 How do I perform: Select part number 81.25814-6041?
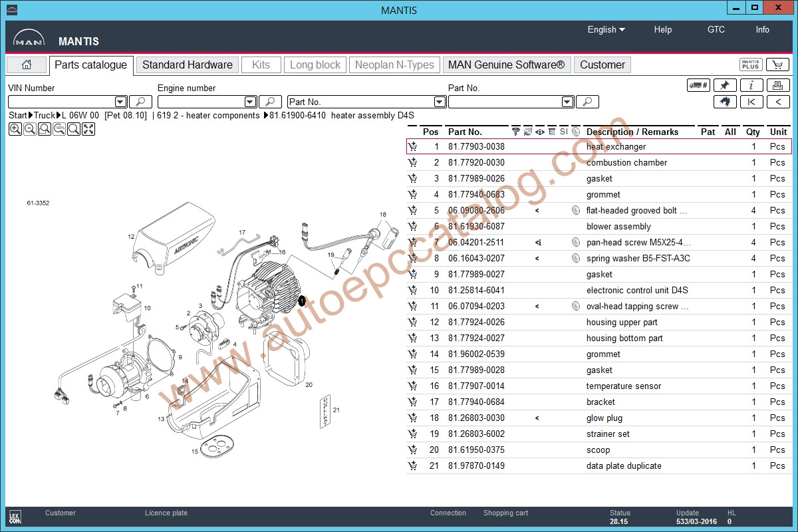[x=476, y=290]
